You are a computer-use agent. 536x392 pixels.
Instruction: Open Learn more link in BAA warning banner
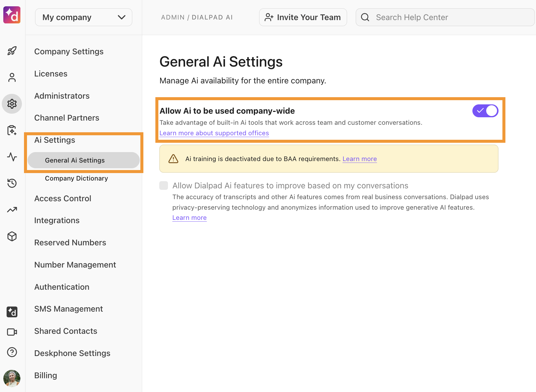360,159
